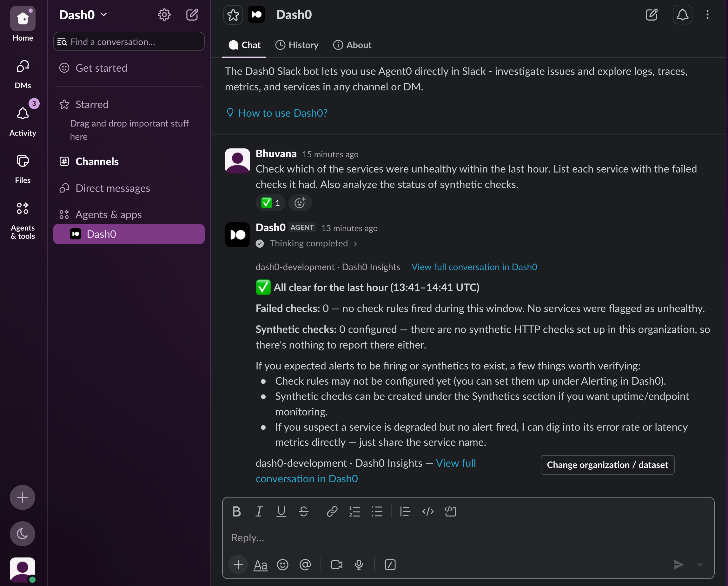Record a video clip
Image resolution: width=728 pixels, height=586 pixels.
pyautogui.click(x=336, y=564)
